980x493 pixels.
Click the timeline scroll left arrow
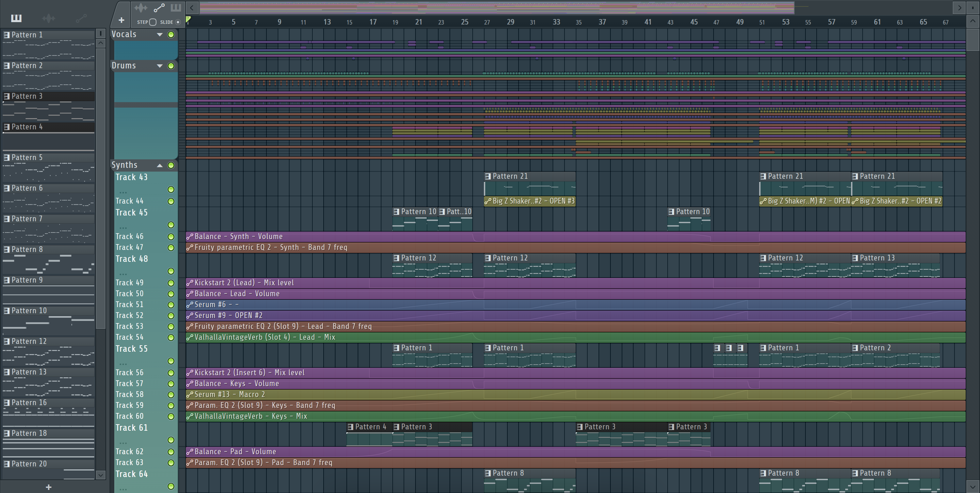pos(192,7)
